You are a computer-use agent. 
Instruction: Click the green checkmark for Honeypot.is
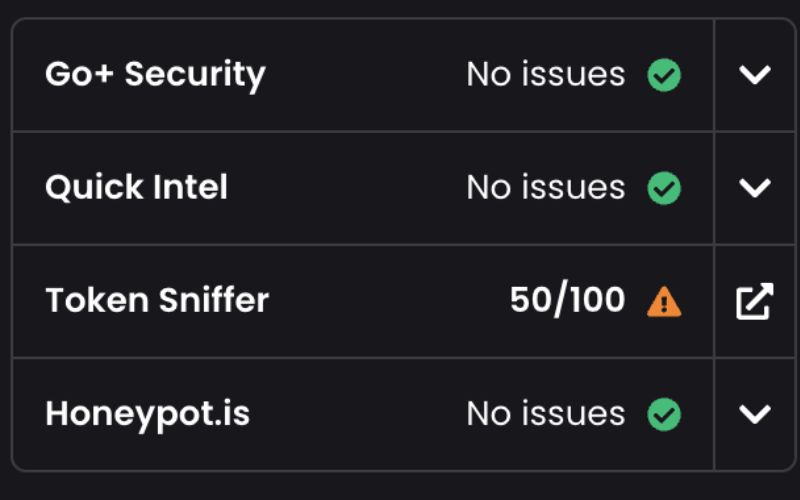(x=664, y=414)
